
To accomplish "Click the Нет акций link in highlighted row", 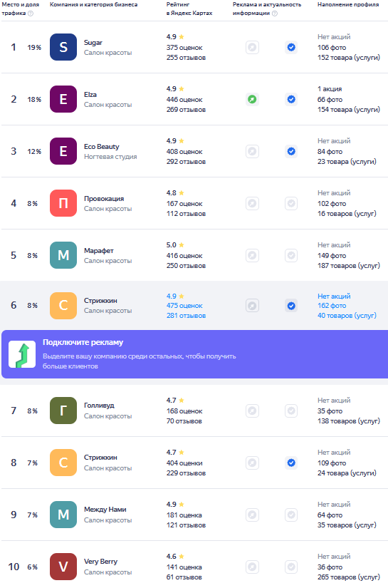I will pyautogui.click(x=334, y=296).
